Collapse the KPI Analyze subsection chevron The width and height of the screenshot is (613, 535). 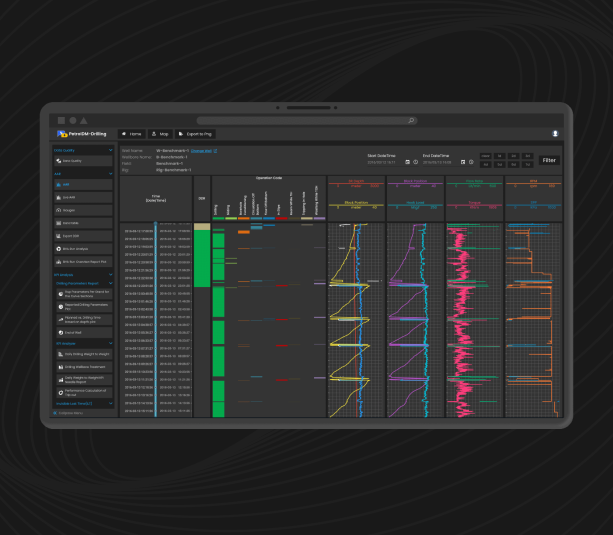click(x=111, y=343)
